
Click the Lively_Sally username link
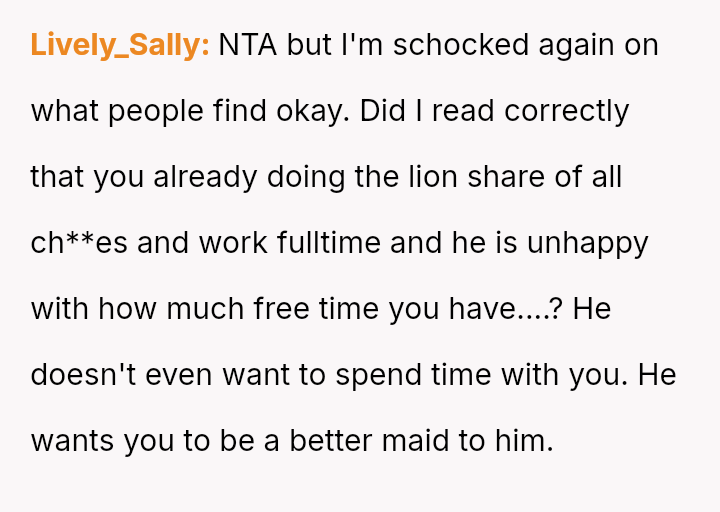pyautogui.click(x=119, y=45)
